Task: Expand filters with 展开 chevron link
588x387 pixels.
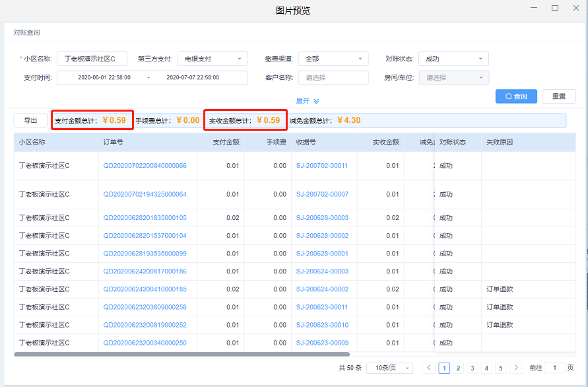Action: [x=307, y=101]
